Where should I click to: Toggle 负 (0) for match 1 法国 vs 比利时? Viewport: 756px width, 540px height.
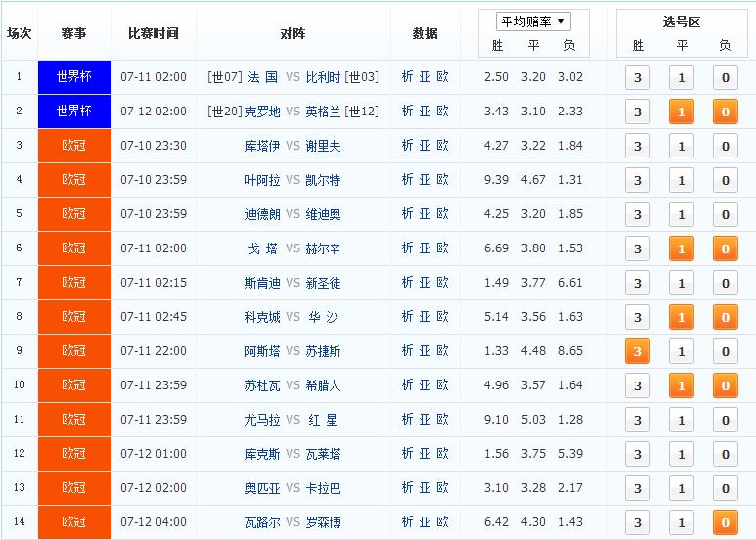click(x=725, y=77)
